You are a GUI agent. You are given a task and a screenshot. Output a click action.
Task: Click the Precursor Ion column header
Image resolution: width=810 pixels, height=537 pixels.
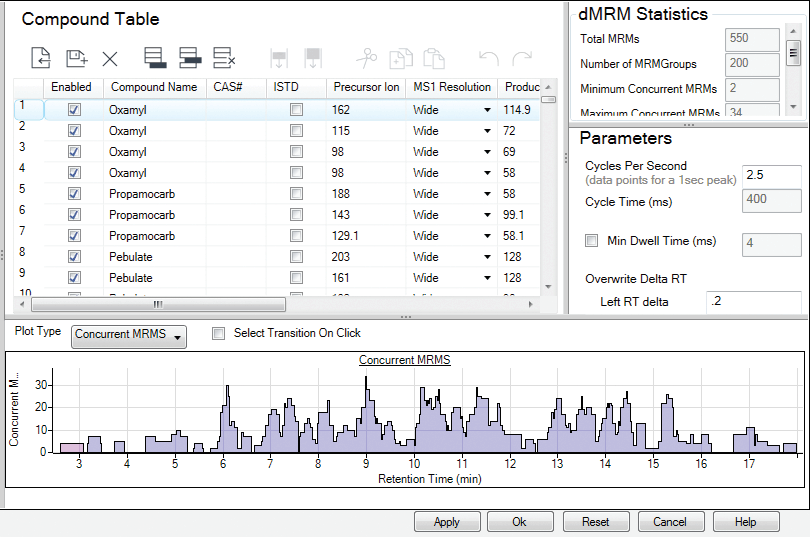point(365,87)
